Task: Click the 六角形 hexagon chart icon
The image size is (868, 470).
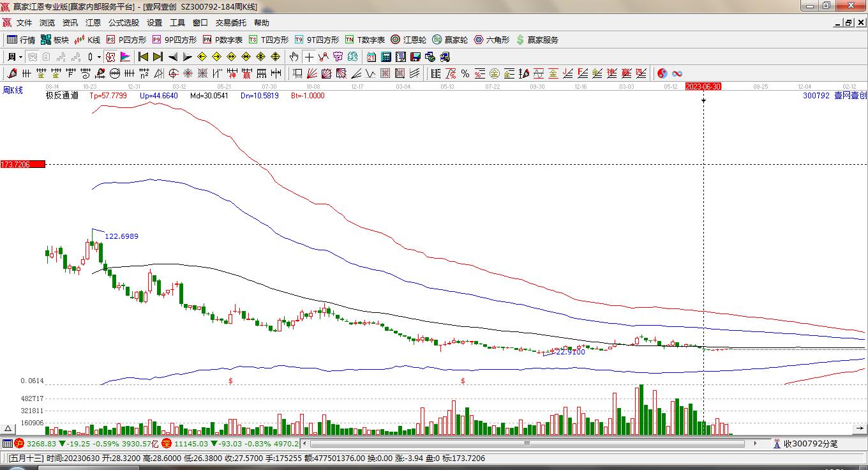Action: pyautogui.click(x=491, y=40)
